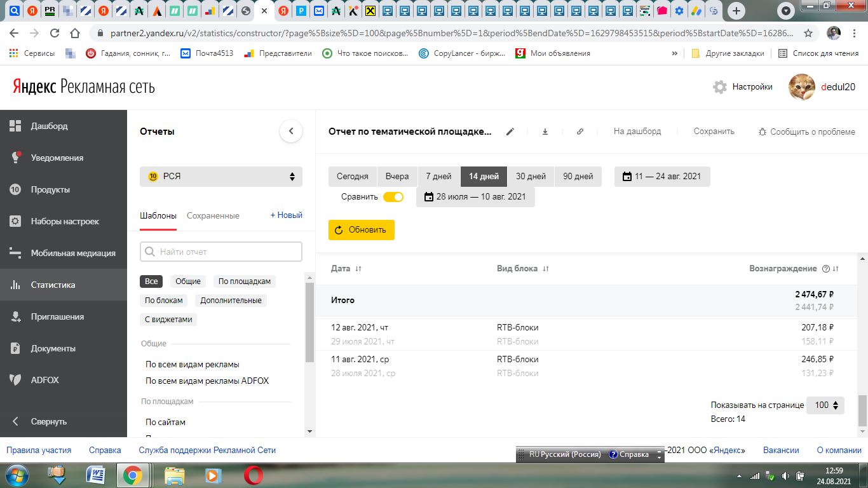
Task: Open Word from the taskbar
Action: coord(96,475)
